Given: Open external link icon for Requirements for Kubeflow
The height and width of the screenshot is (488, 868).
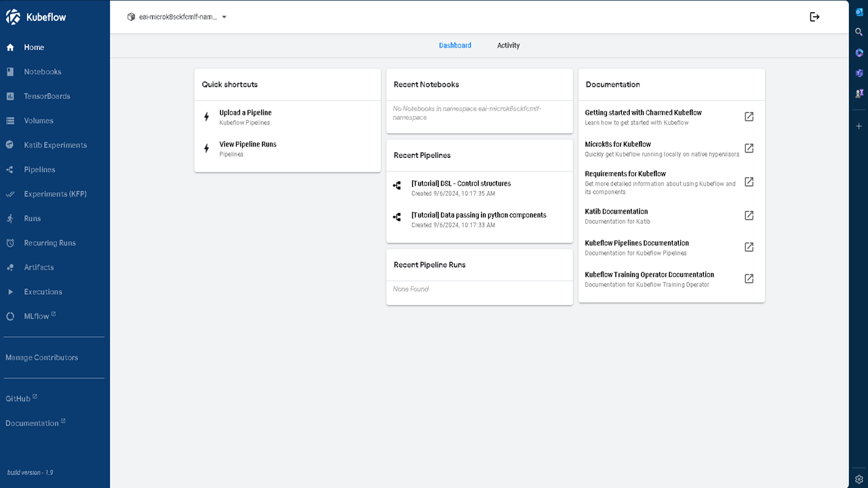Looking at the screenshot, I should click(x=749, y=182).
